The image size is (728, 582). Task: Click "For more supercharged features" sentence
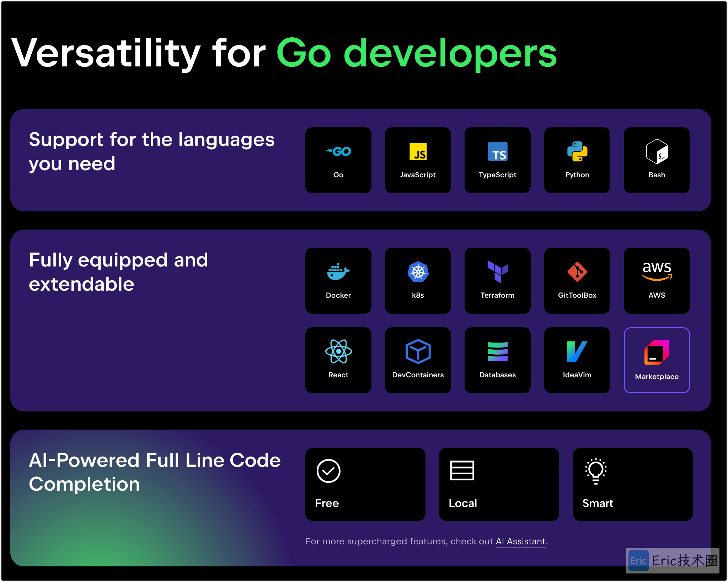pos(427,541)
